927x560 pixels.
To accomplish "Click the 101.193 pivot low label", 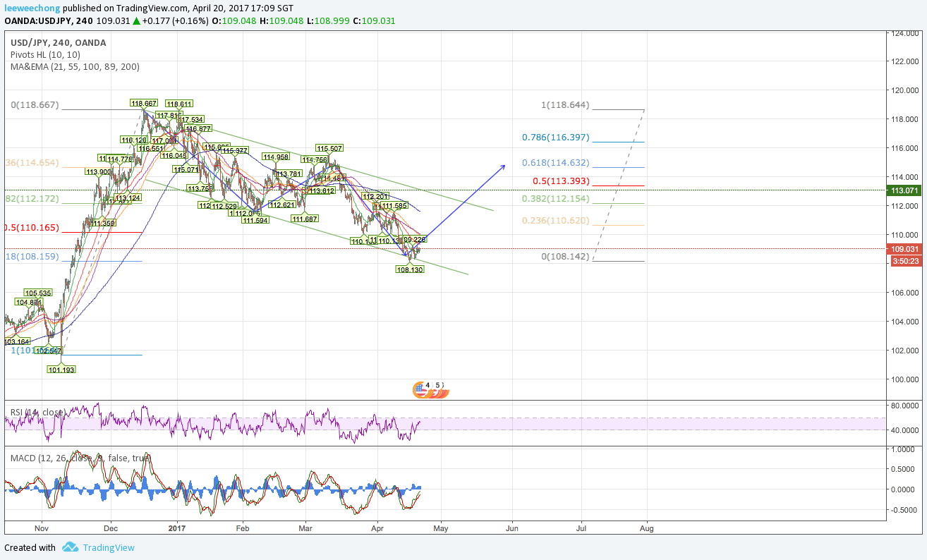I will 61,370.
